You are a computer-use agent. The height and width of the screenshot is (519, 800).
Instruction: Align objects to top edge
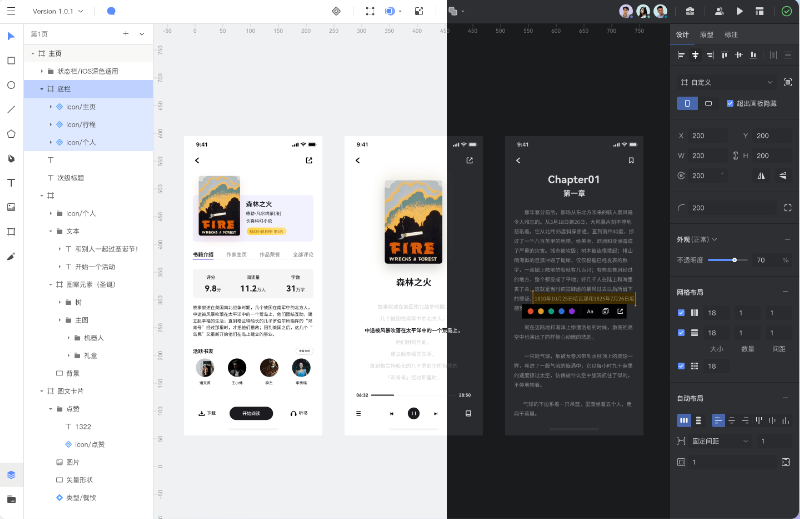click(724, 55)
